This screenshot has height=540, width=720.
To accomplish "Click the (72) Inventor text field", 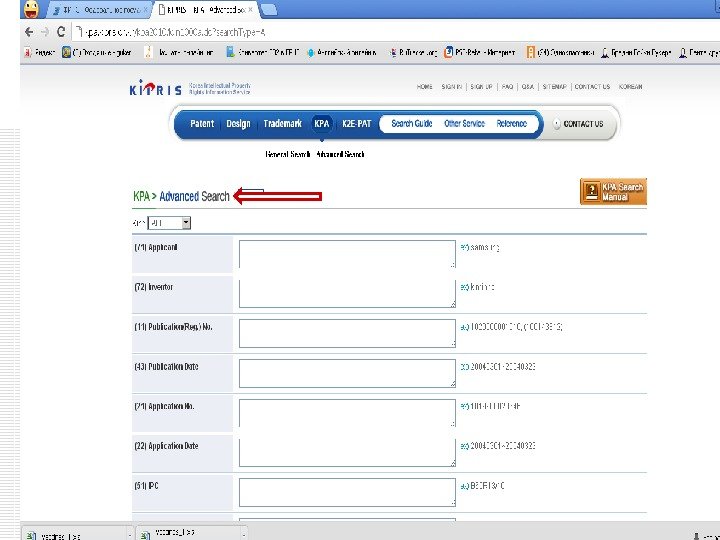I will [347, 294].
